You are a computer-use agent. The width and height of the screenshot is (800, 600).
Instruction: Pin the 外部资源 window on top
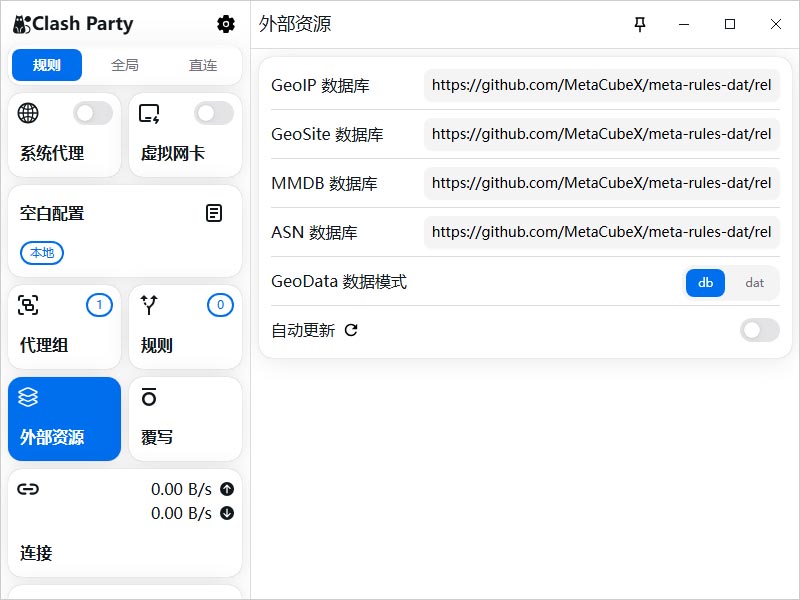click(x=640, y=24)
